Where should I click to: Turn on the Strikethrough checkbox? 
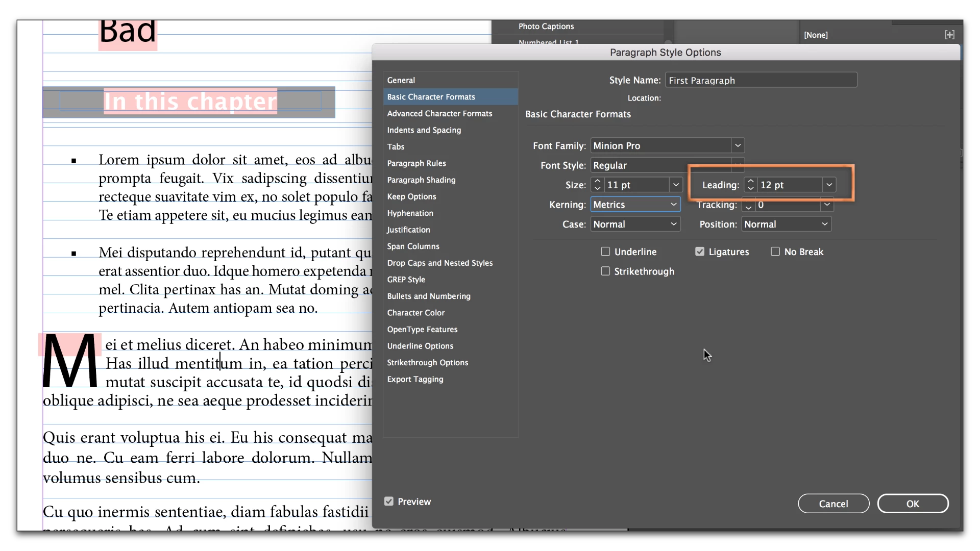605,271
